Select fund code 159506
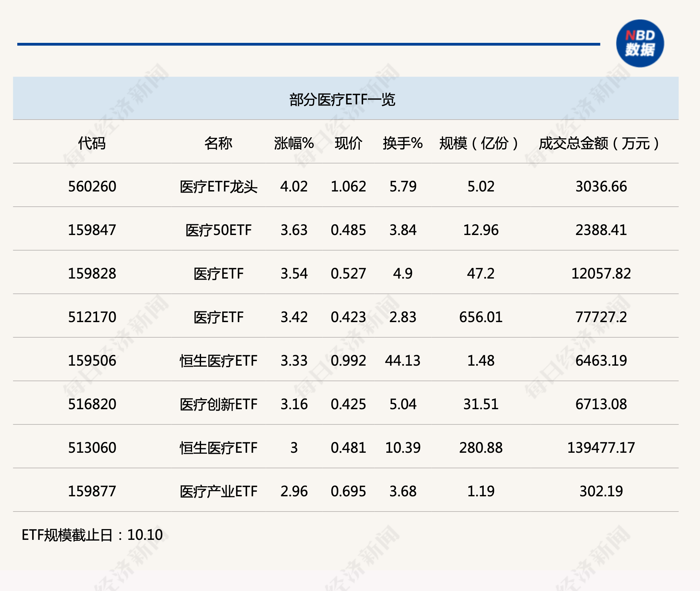Screen dimensions: 700x591 click(x=92, y=361)
